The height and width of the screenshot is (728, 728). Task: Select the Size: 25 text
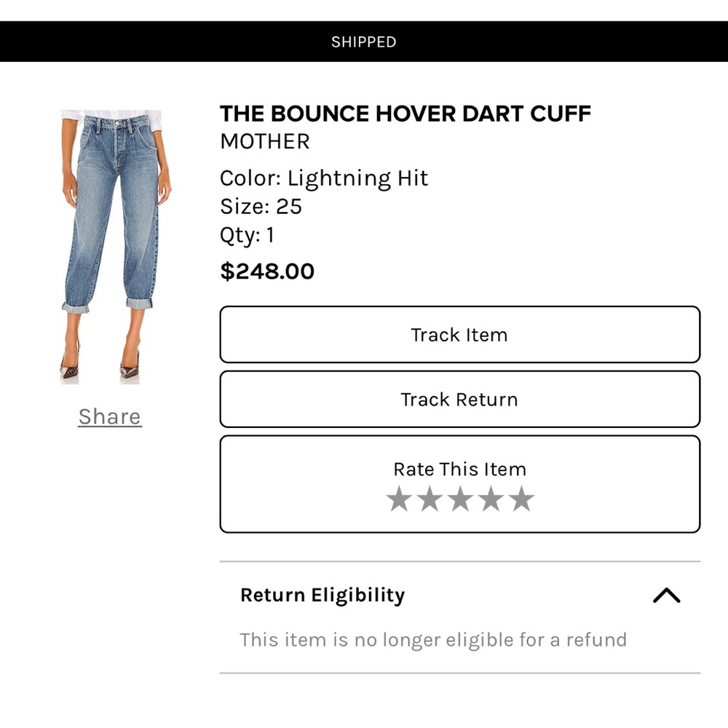tap(261, 207)
